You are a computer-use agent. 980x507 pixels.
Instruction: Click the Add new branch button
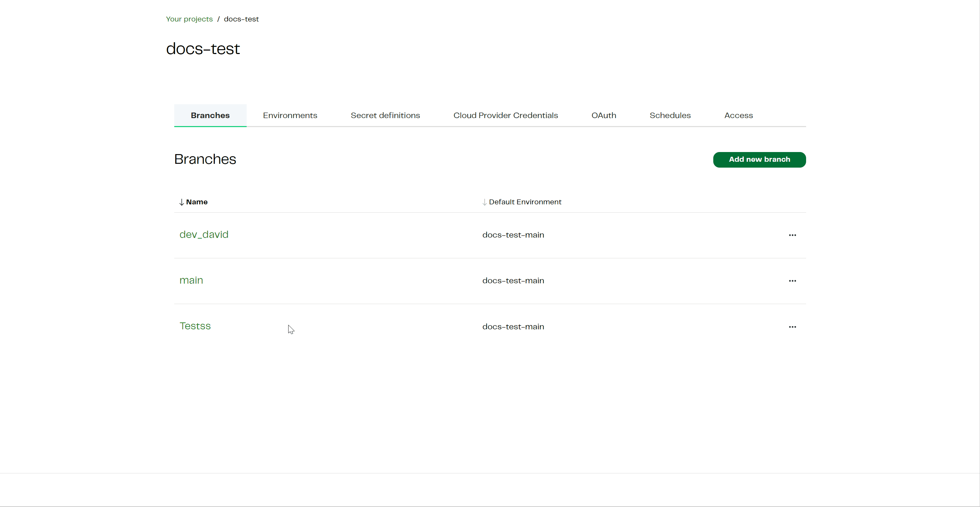pyautogui.click(x=759, y=159)
